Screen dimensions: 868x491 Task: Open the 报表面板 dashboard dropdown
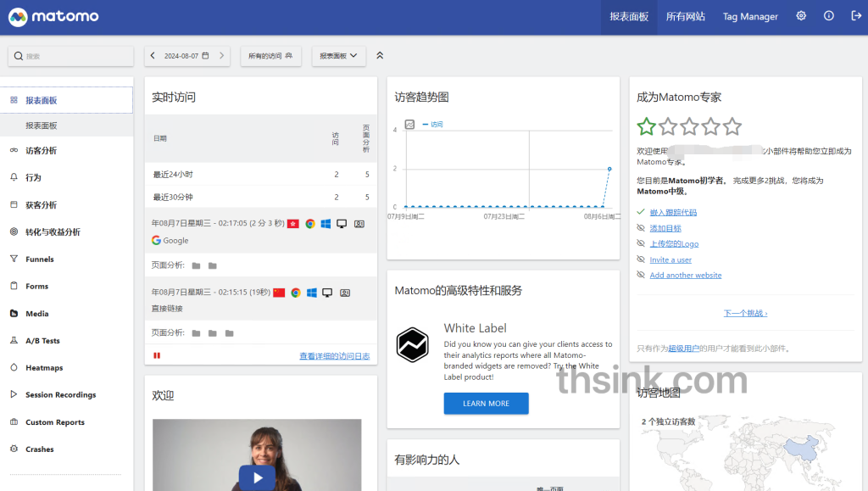[338, 55]
